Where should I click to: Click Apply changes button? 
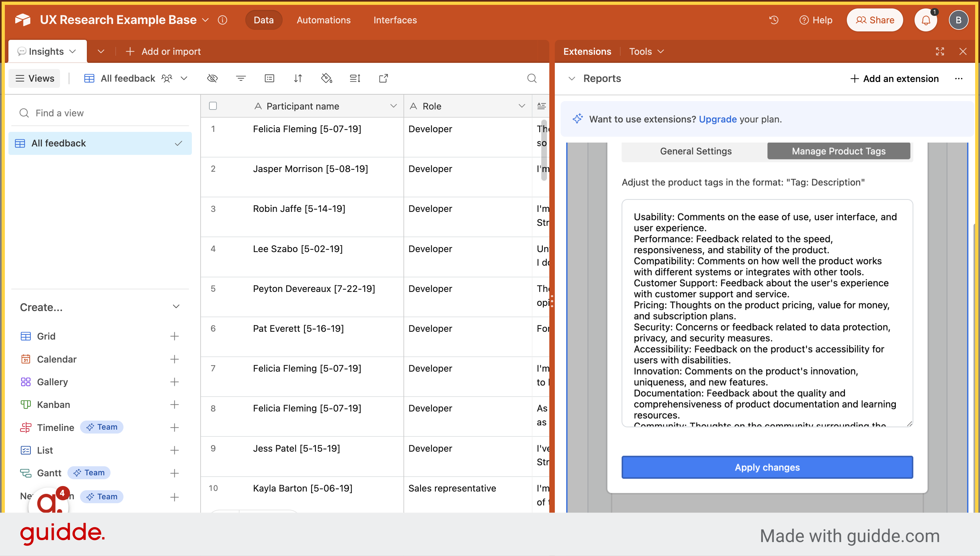pyautogui.click(x=767, y=467)
